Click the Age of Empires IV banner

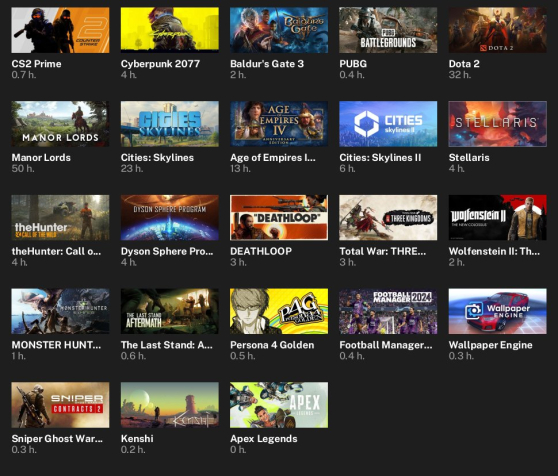click(x=279, y=124)
